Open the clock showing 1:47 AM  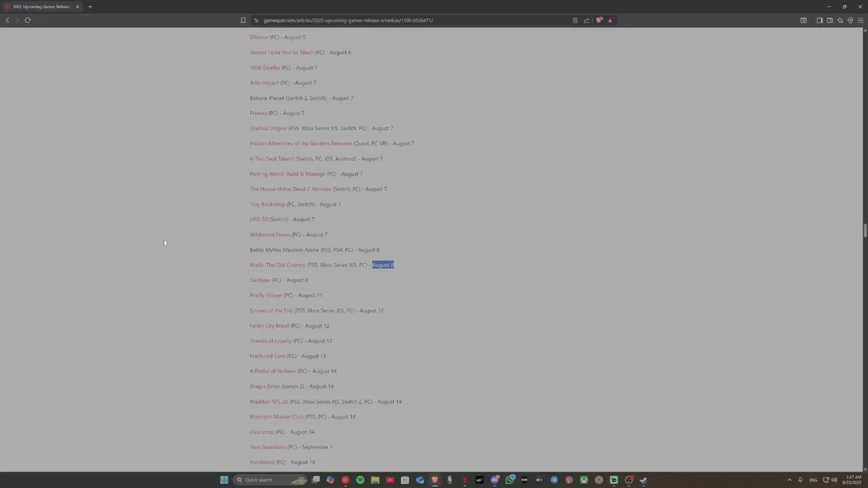click(x=853, y=480)
